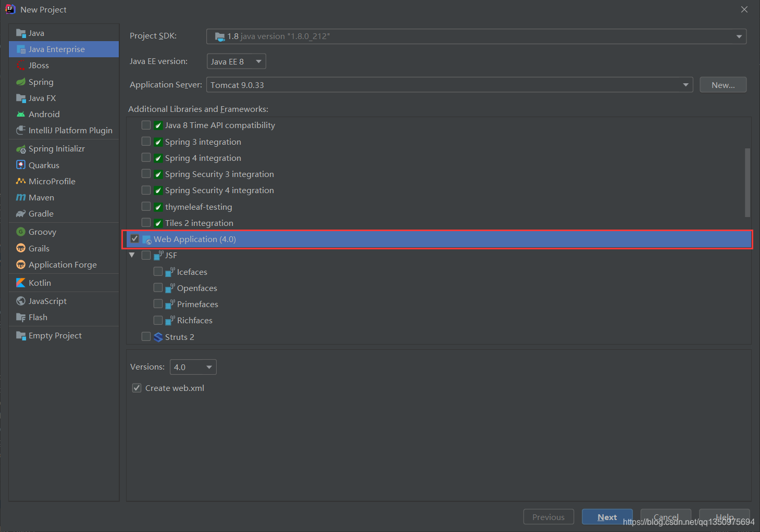
Task: Select the Java FX folder icon
Action: click(21, 98)
